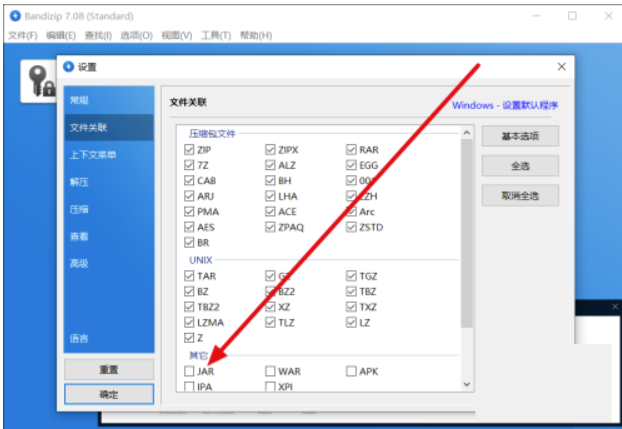Uncheck the TLZ checkbox

(270, 323)
